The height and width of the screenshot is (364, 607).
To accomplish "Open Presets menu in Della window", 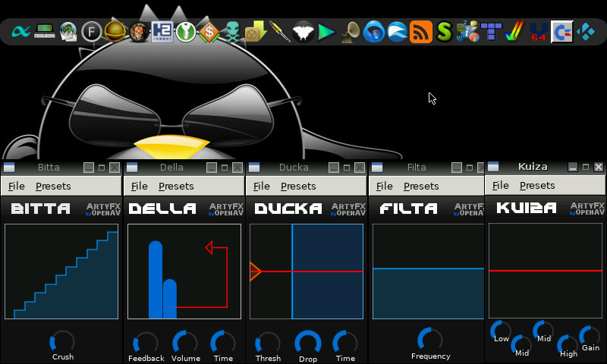I will (x=176, y=186).
